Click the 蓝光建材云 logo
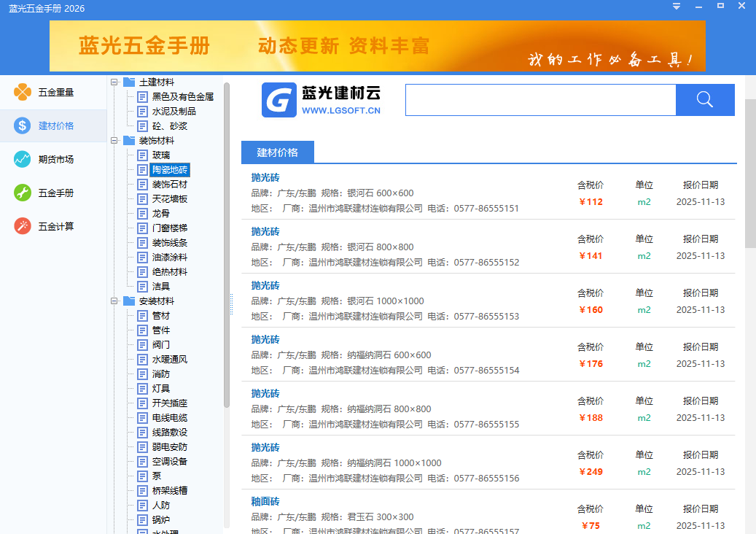 [322, 100]
